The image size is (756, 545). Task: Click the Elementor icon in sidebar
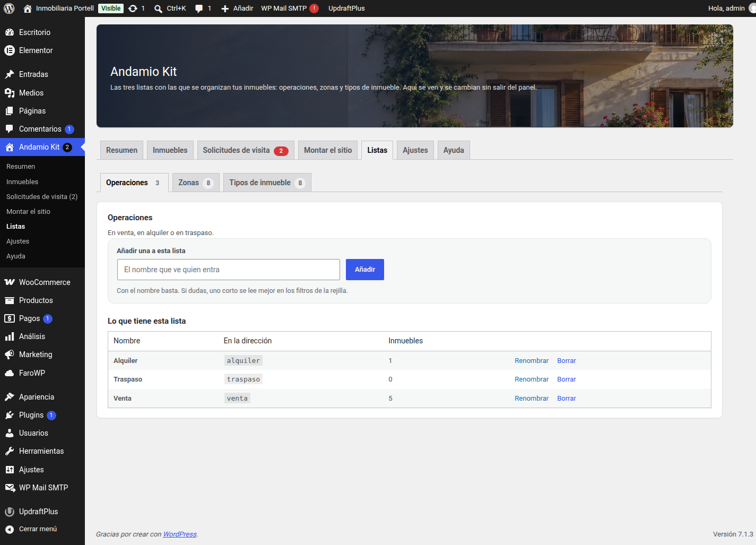10,50
